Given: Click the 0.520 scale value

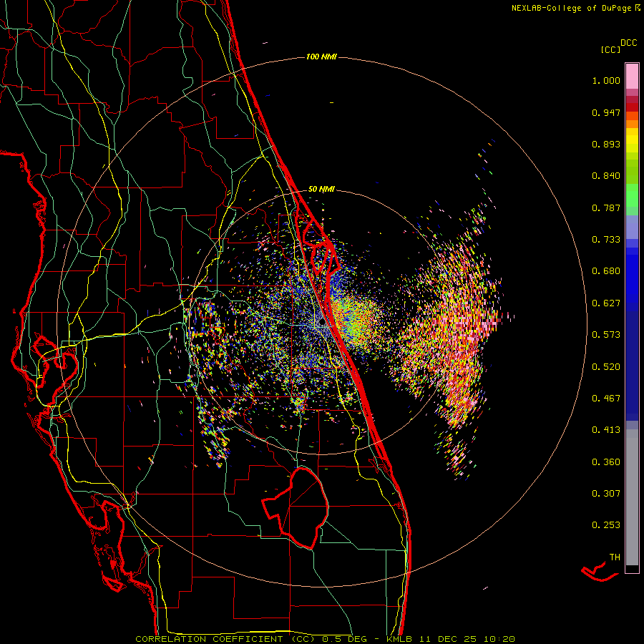Looking at the screenshot, I should [606, 367].
